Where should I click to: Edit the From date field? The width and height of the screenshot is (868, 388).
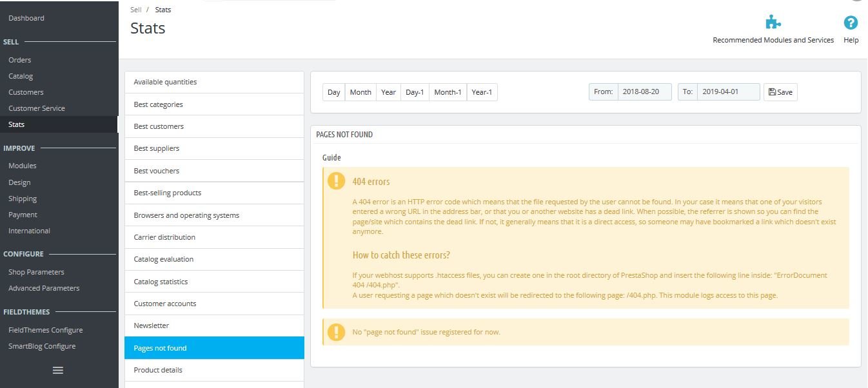[x=645, y=92]
